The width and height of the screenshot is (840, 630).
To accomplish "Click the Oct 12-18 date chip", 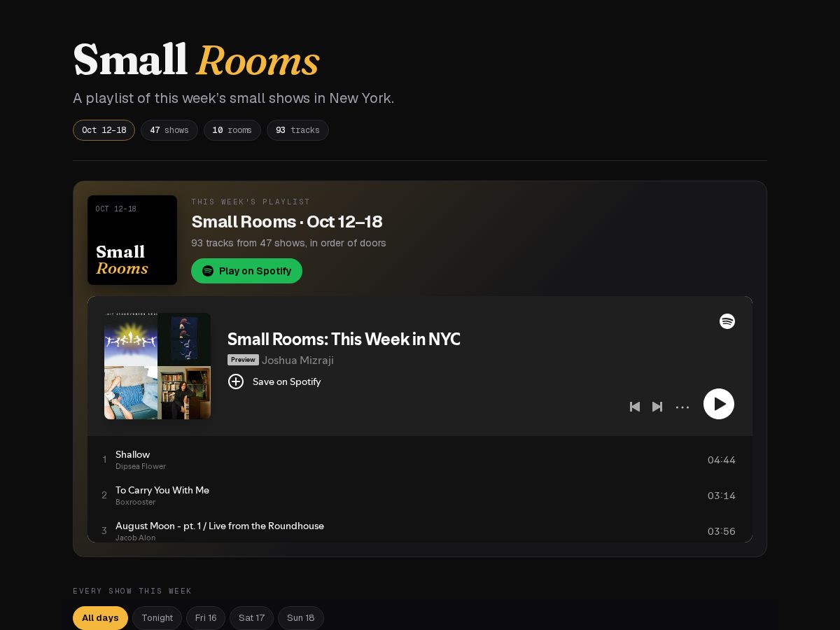I will pyautogui.click(x=104, y=130).
